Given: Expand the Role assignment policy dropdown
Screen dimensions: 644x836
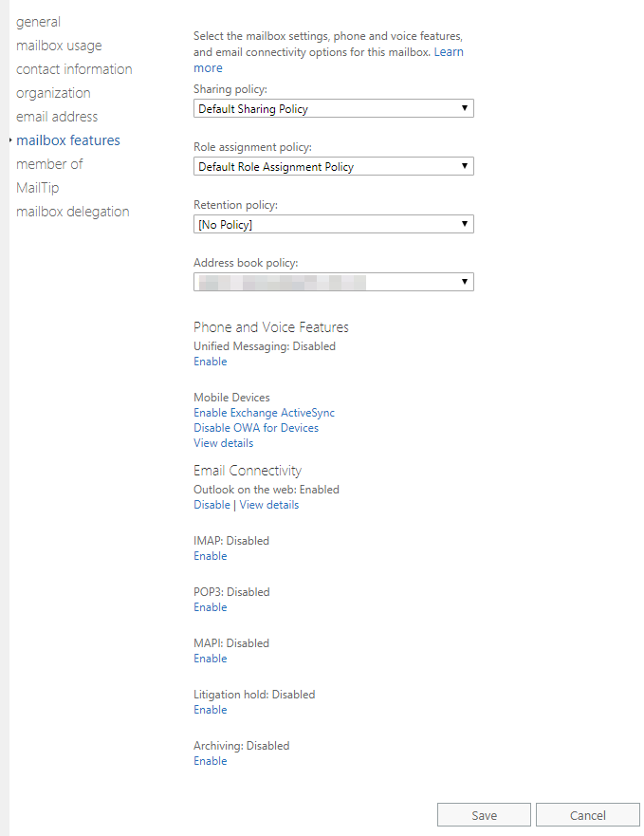Looking at the screenshot, I should pos(333,167).
